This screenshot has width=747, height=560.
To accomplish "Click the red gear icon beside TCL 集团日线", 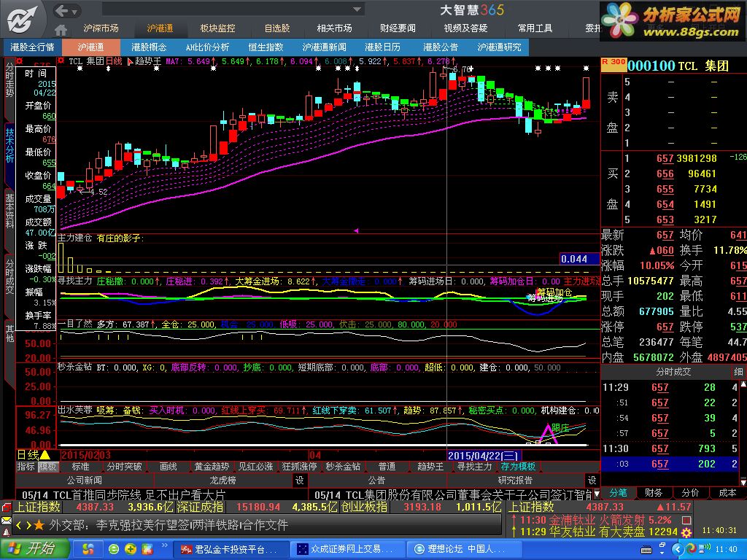I will click(x=61, y=61).
